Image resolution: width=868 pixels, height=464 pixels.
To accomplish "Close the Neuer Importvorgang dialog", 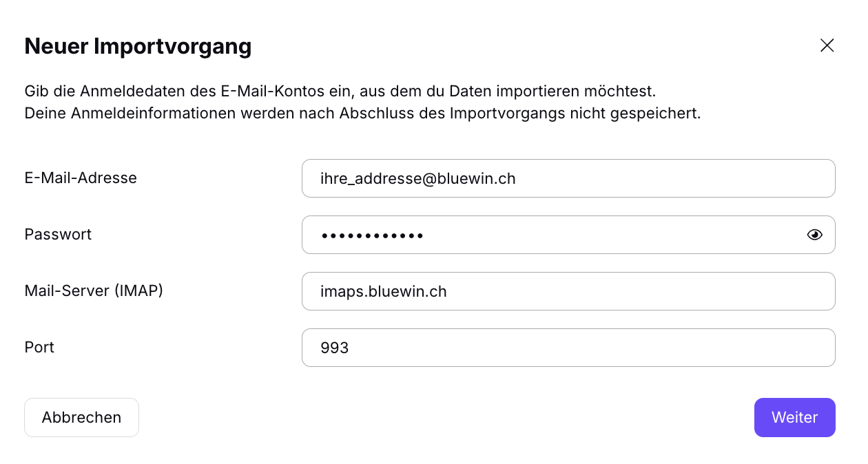I will pyautogui.click(x=827, y=45).
